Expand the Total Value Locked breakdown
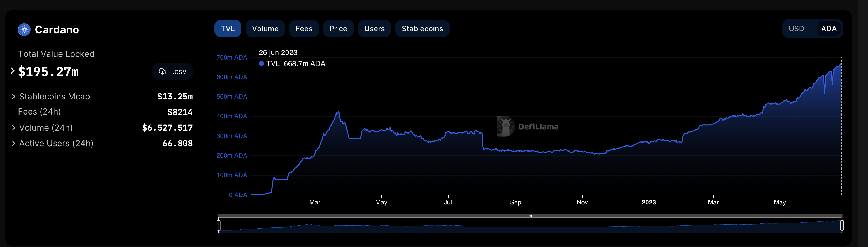This screenshot has height=247, width=868. point(13,71)
